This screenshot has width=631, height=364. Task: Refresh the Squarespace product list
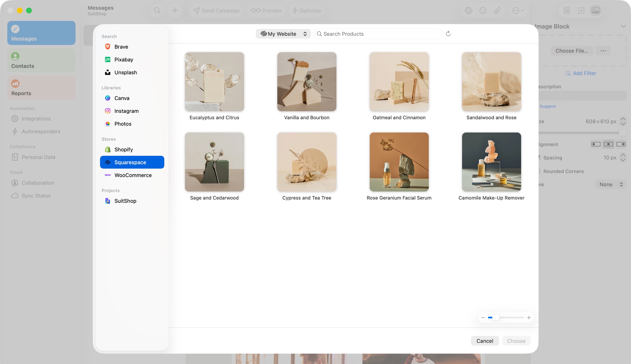pos(448,34)
